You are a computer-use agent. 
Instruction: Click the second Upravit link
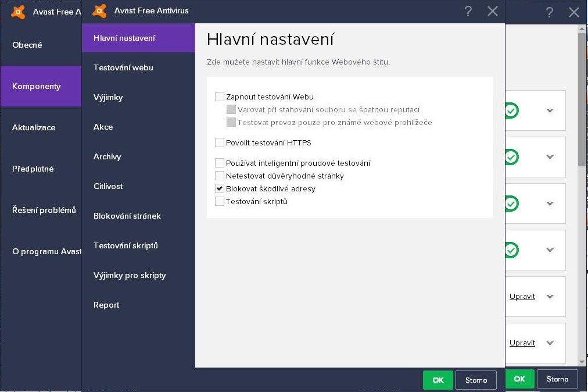522,343
